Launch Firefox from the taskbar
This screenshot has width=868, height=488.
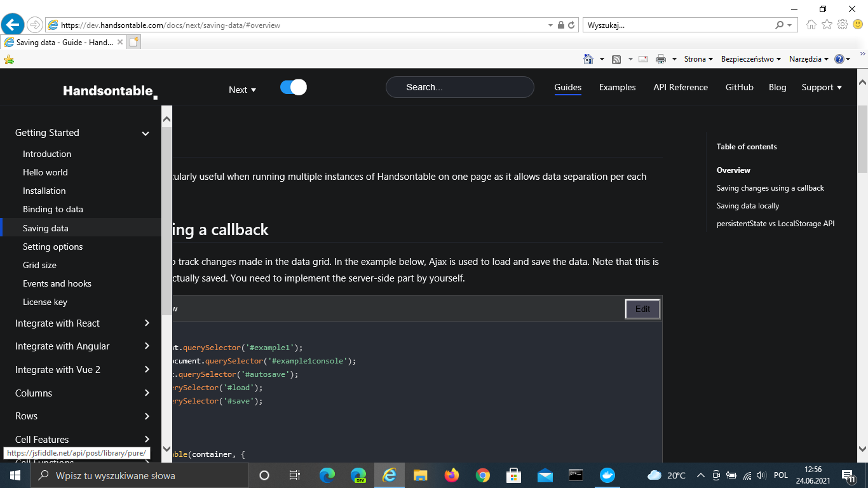(x=451, y=475)
